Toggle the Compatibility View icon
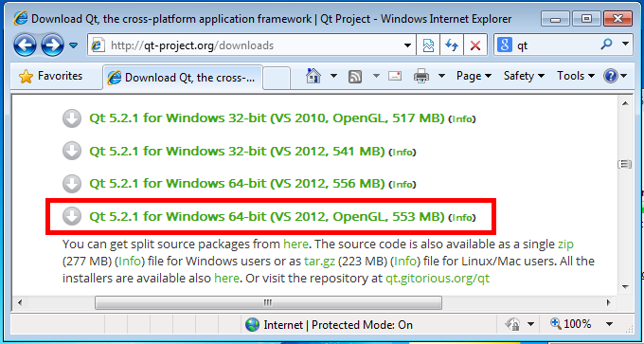This screenshot has height=344, width=644. (x=428, y=45)
